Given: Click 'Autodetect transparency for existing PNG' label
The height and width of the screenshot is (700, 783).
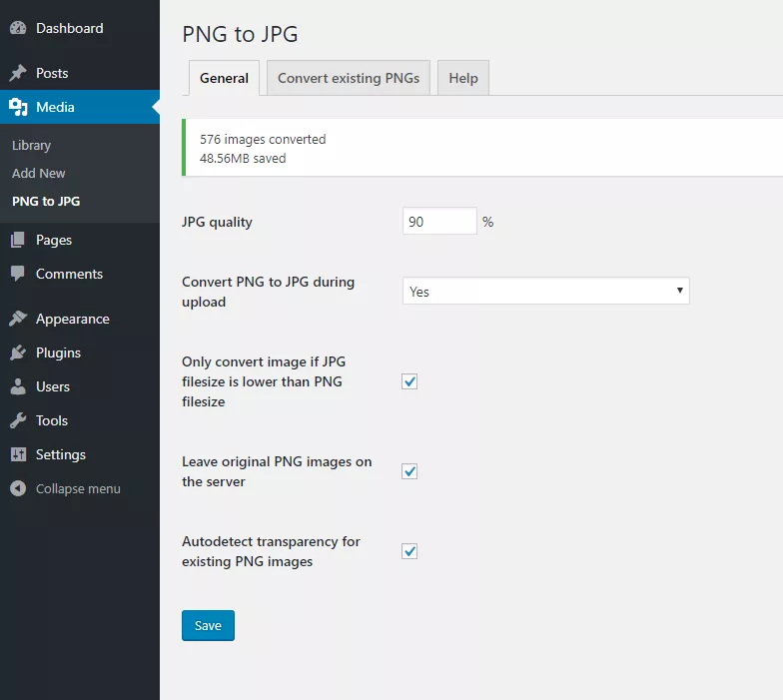Looking at the screenshot, I should (271, 551).
